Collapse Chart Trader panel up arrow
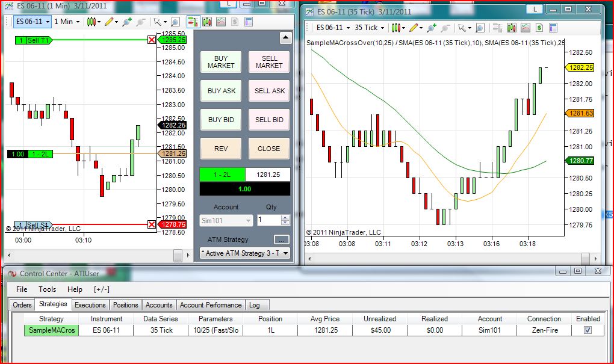This screenshot has width=614, height=364. 285,38
